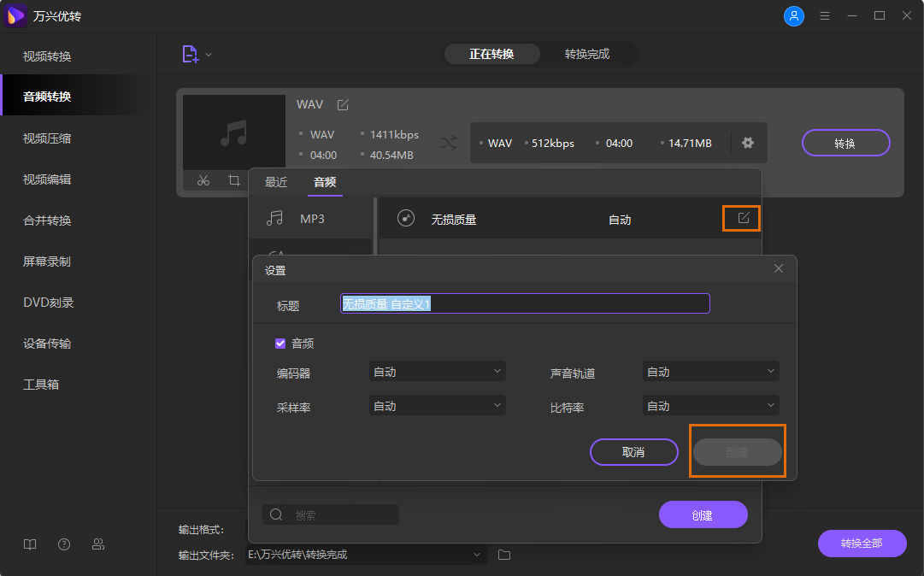The height and width of the screenshot is (576, 924).
Task: Edit the 无损质量 preset icon
Action: pyautogui.click(x=743, y=219)
